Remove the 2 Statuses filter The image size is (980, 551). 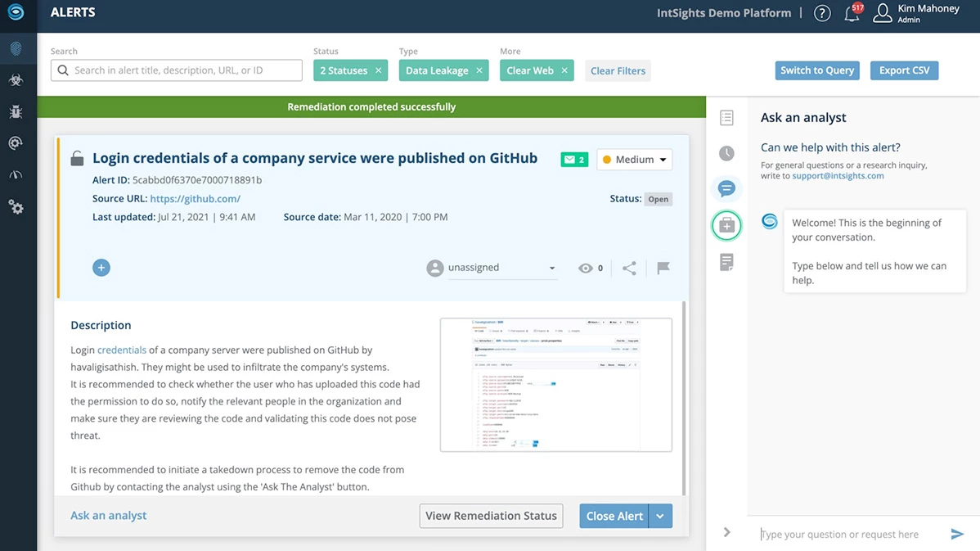tap(378, 70)
